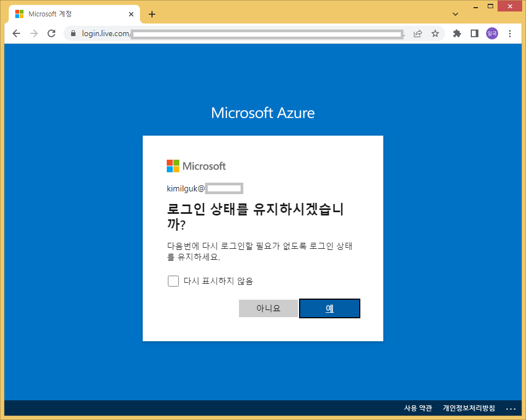The height and width of the screenshot is (420, 526).
Task: Click the kimilguk@ account text
Action: pos(185,189)
